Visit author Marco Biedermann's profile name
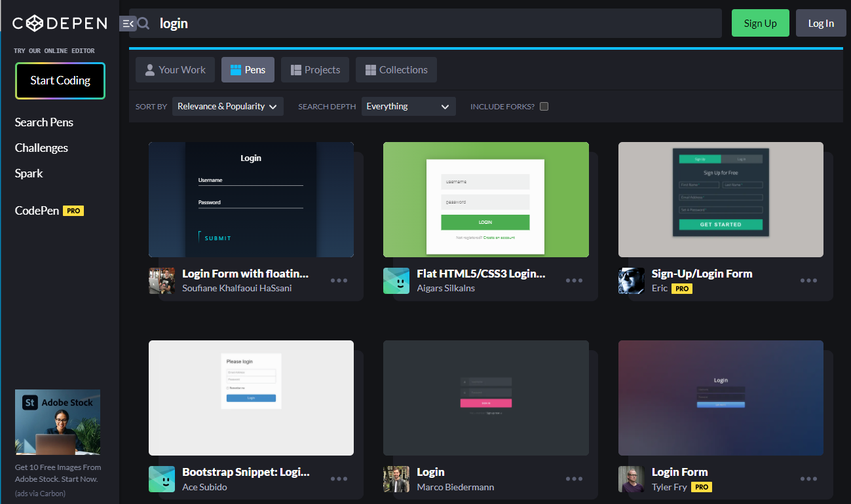This screenshot has height=504, width=851. tap(455, 487)
